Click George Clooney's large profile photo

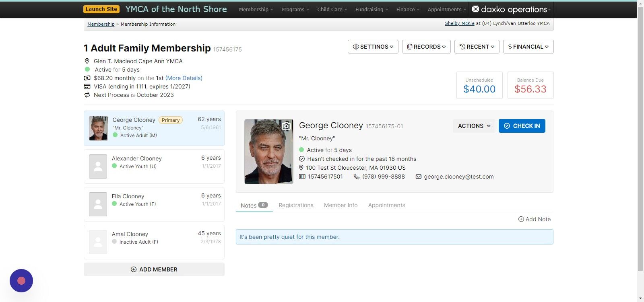(269, 152)
